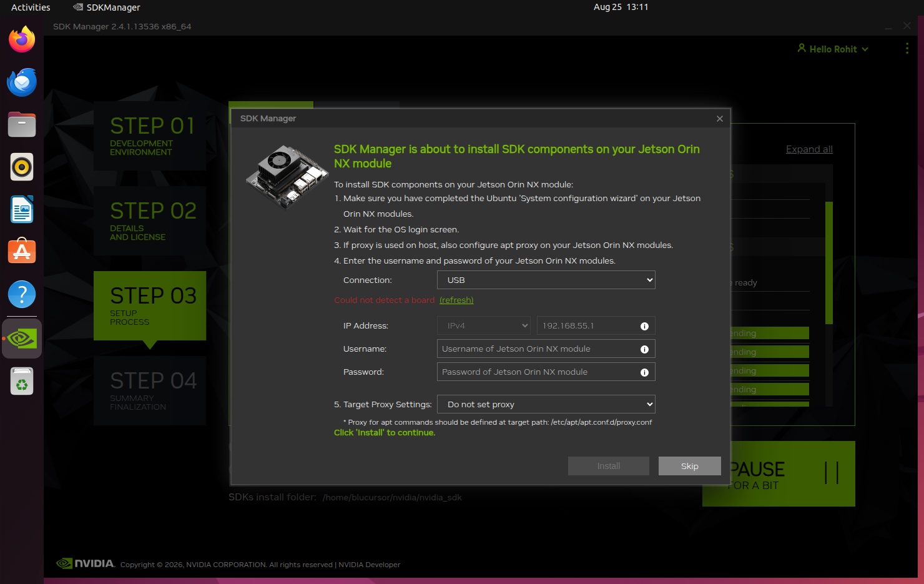Click Password field info icon
The height and width of the screenshot is (584, 924).
(644, 372)
